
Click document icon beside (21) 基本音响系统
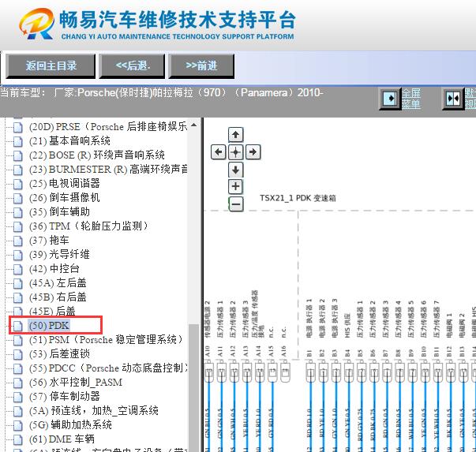18,141
